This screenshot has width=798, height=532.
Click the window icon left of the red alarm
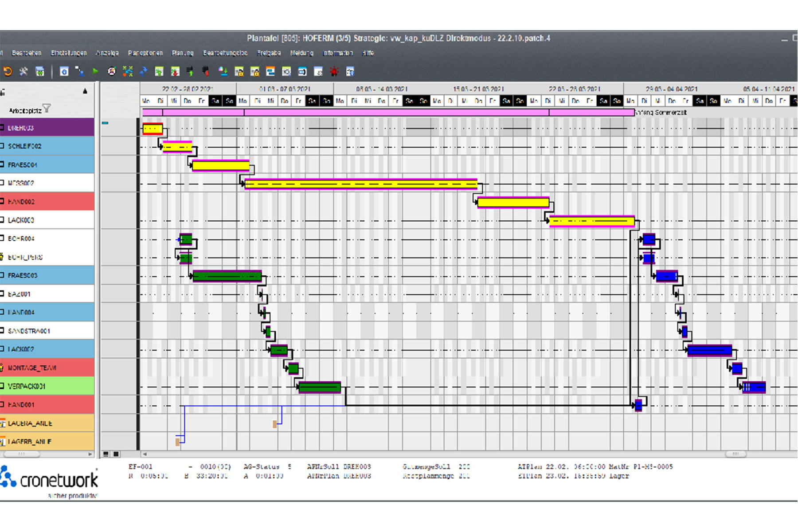pos(318,71)
